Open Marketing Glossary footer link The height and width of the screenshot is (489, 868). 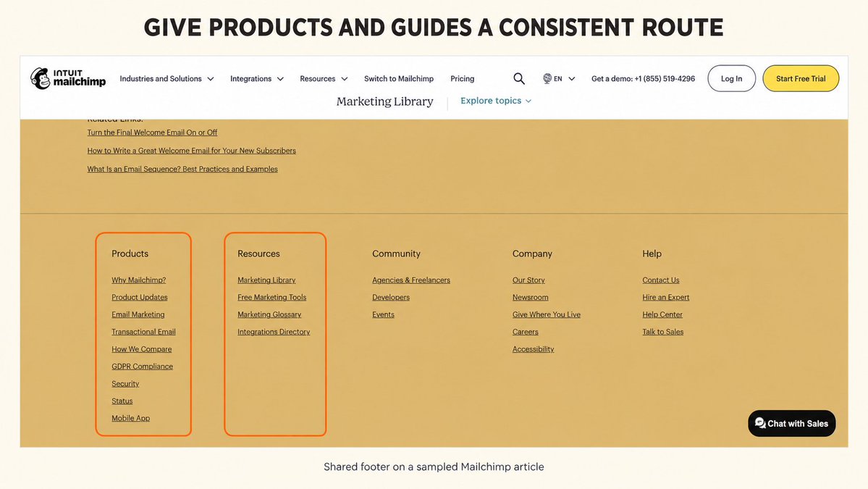[x=269, y=314]
